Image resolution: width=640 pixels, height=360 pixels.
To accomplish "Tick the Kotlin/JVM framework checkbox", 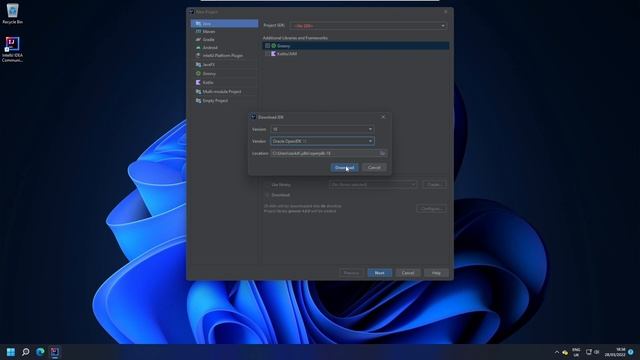I will tap(267, 53).
